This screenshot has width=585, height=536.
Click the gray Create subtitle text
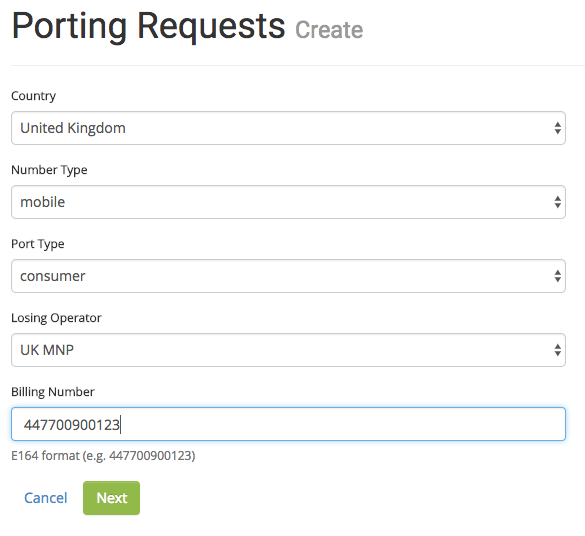click(329, 30)
